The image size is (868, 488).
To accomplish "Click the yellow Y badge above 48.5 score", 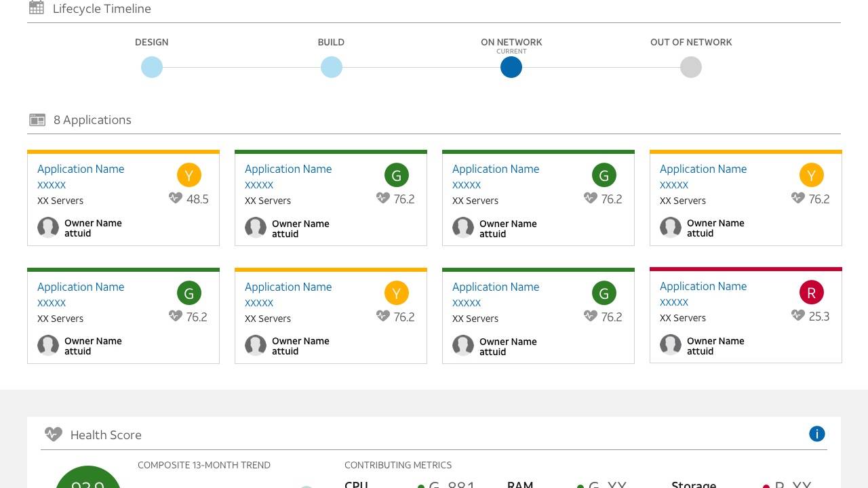I will 189,175.
